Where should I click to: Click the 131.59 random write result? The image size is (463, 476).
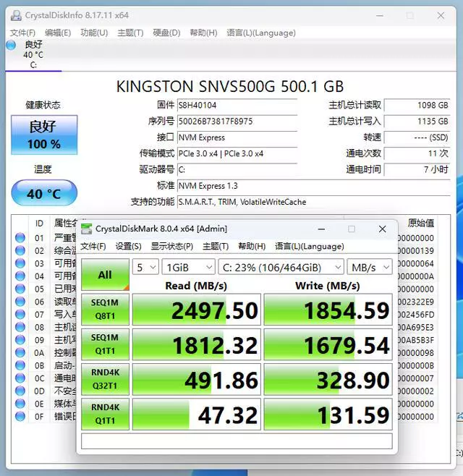click(328, 414)
